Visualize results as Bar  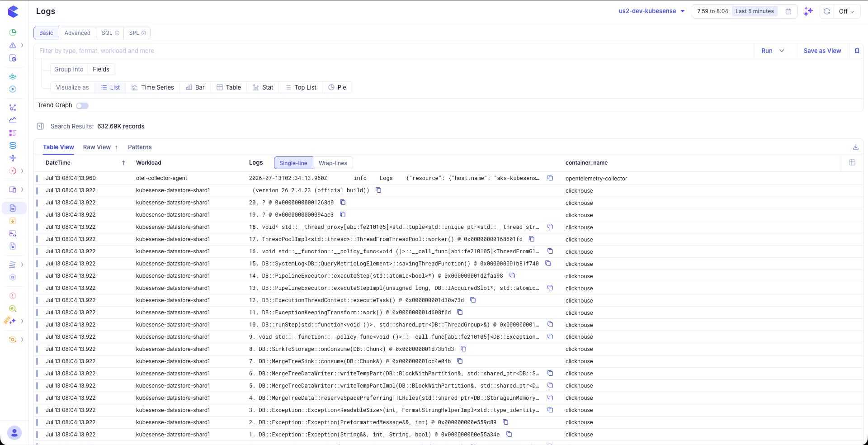(195, 87)
